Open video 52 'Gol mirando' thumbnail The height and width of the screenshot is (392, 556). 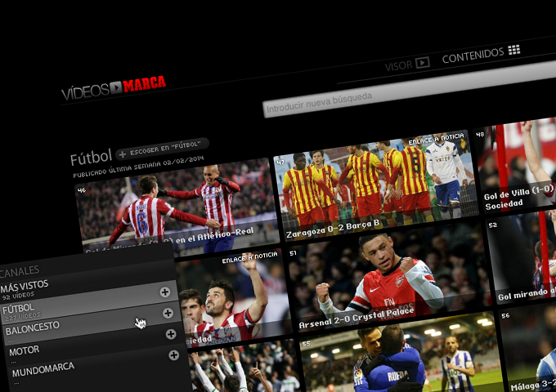click(522, 258)
